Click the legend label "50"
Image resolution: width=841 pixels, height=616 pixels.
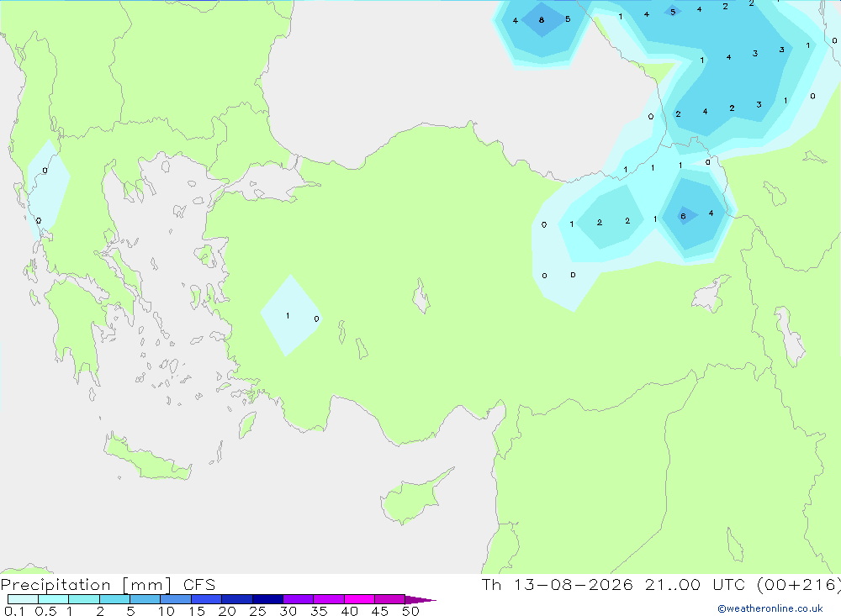tap(410, 611)
